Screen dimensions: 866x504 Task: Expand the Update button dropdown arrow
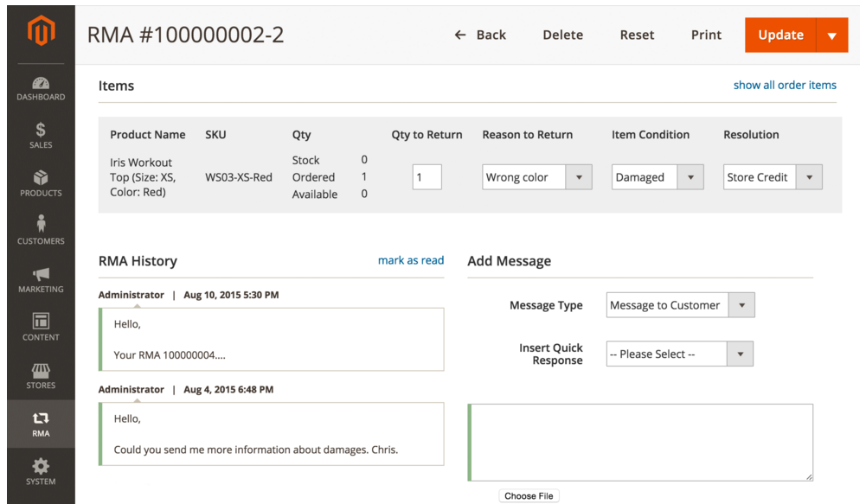831,35
